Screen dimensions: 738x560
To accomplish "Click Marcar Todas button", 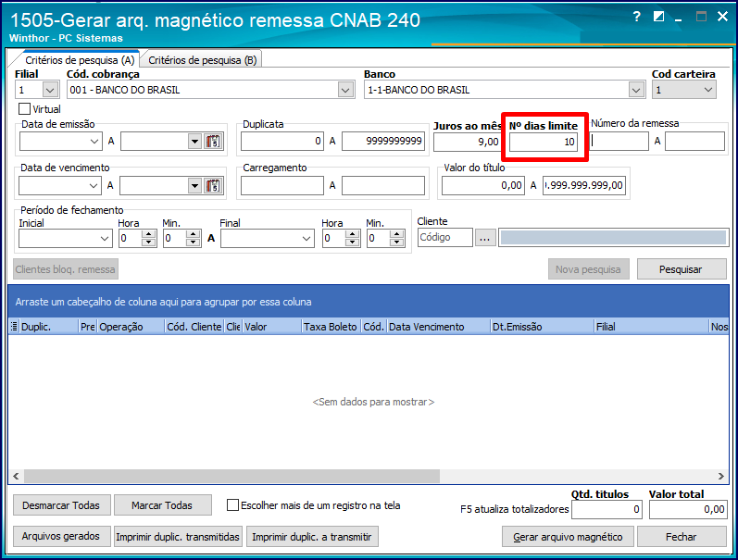I will tap(162, 505).
